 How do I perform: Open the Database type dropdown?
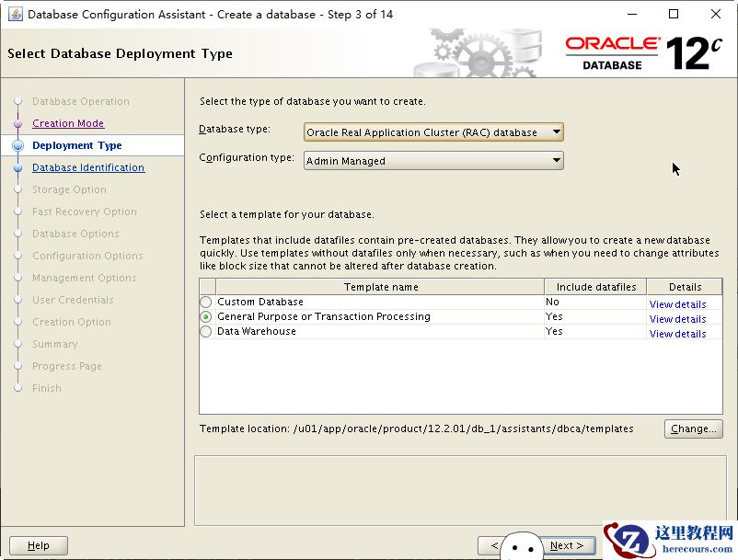point(433,132)
